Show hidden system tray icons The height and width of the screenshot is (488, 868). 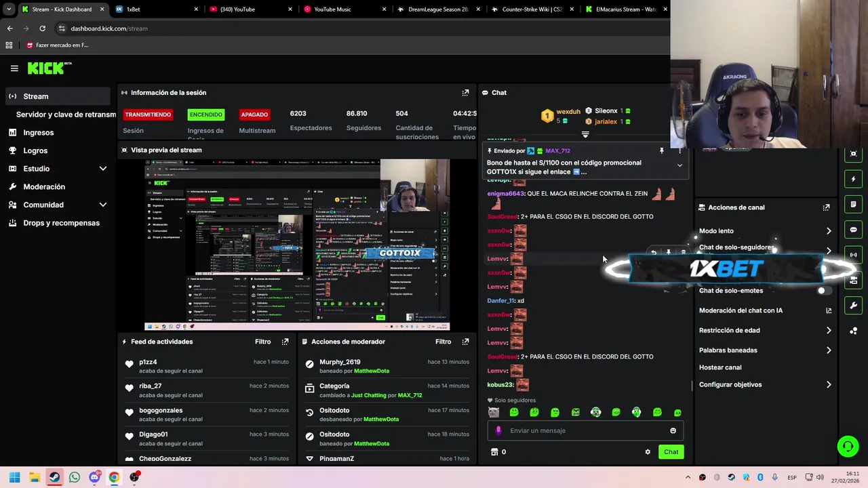coord(688,477)
